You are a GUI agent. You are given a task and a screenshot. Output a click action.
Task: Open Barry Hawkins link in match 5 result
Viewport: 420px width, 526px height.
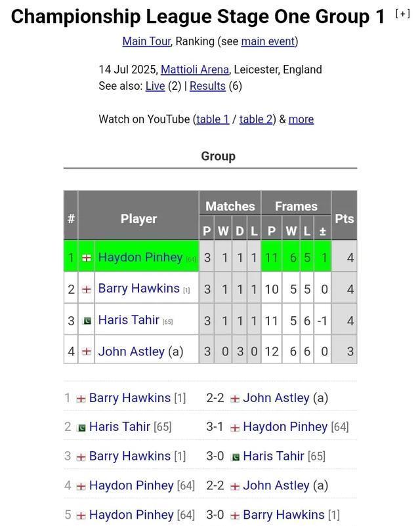[283, 515]
